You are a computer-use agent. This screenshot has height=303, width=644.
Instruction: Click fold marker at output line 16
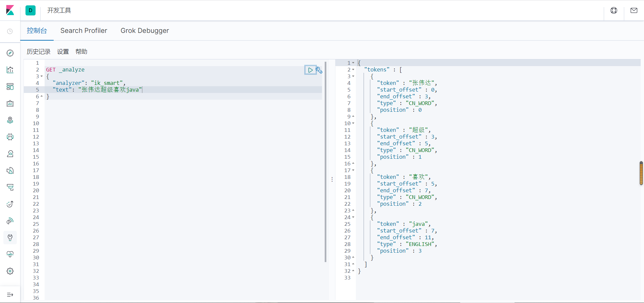coord(353,164)
